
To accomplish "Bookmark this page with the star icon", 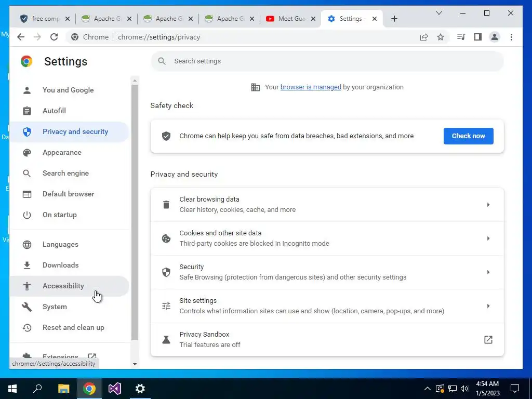I will [441, 37].
